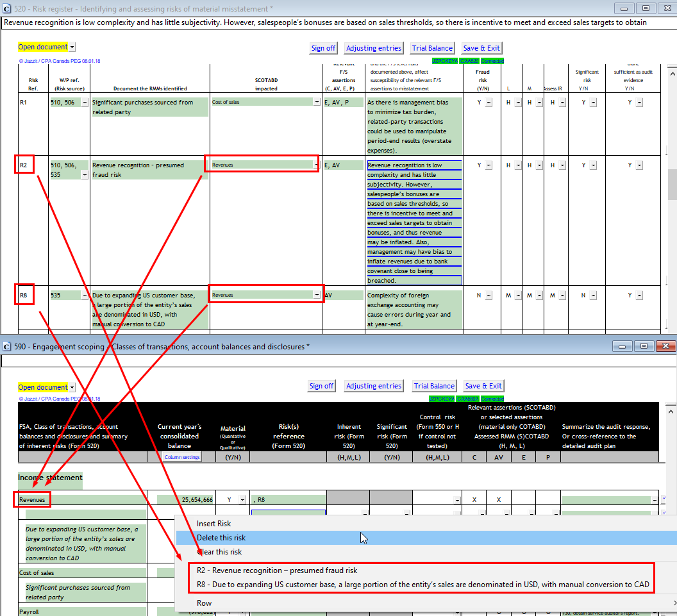Open the Row submenu arrow in context menu

(673, 603)
